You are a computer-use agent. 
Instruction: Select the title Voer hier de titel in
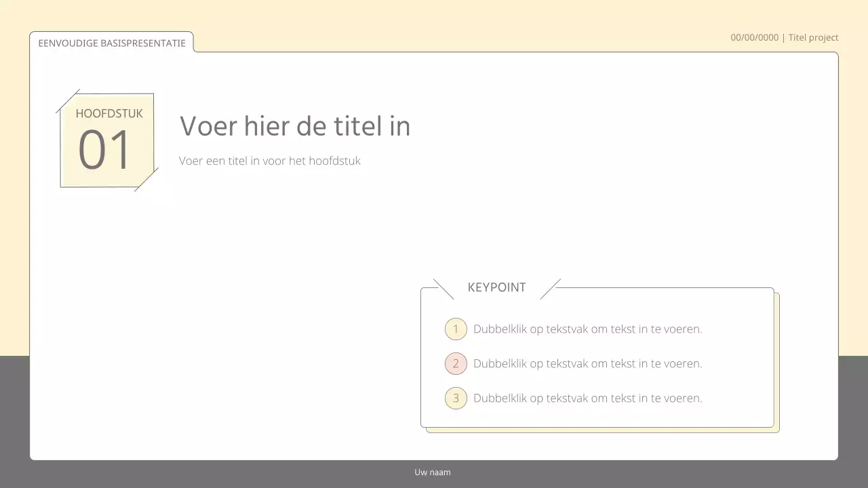click(x=294, y=126)
